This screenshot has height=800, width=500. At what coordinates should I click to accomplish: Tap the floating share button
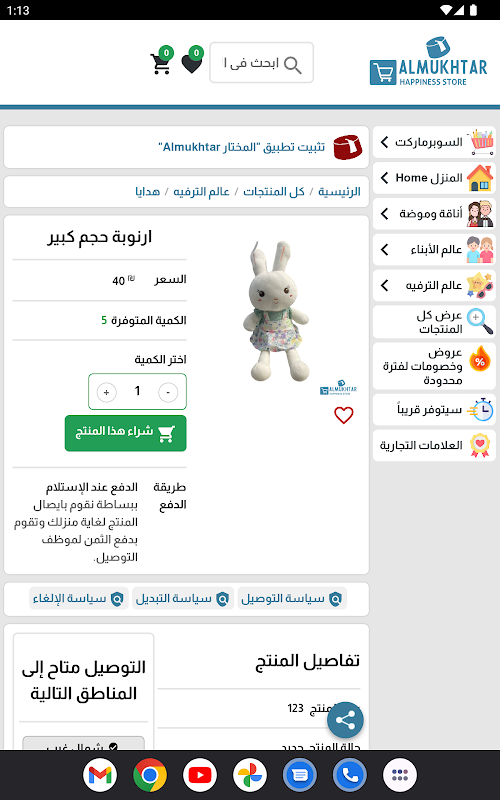click(x=345, y=720)
